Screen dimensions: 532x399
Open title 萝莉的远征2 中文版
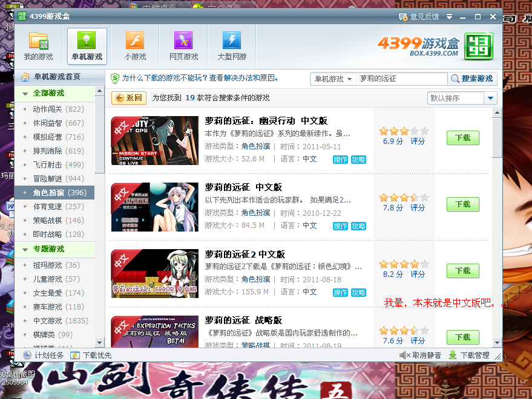pos(245,255)
